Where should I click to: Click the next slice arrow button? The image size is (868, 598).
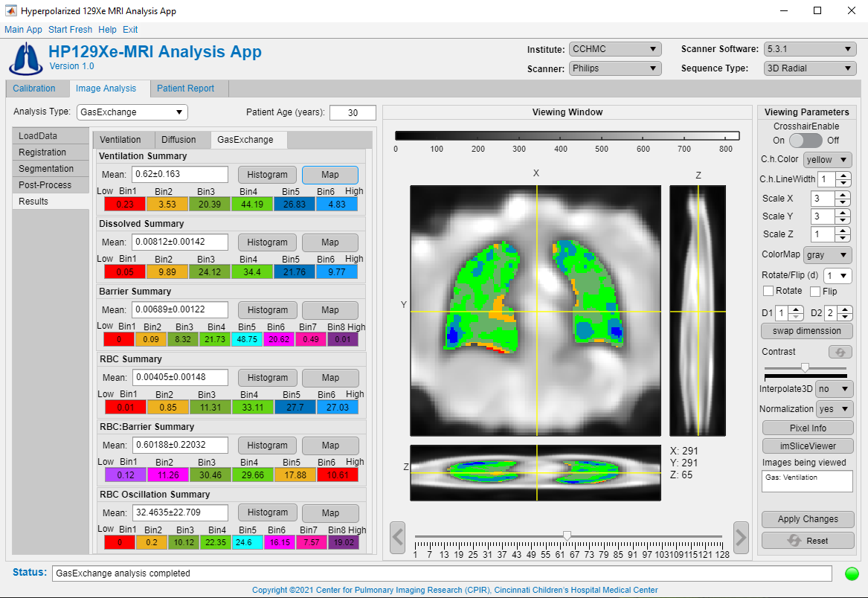741,536
